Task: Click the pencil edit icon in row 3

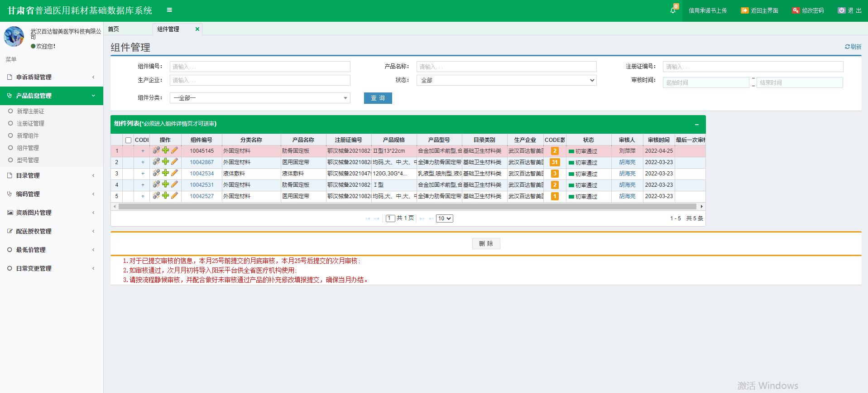Action: [174, 173]
